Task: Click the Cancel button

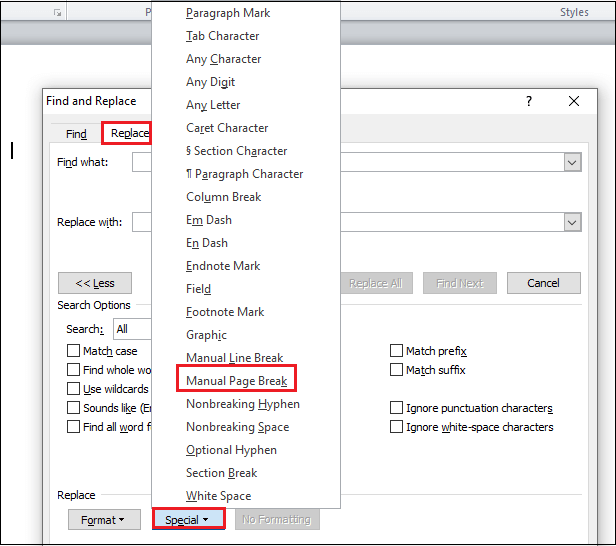Action: coord(543,283)
